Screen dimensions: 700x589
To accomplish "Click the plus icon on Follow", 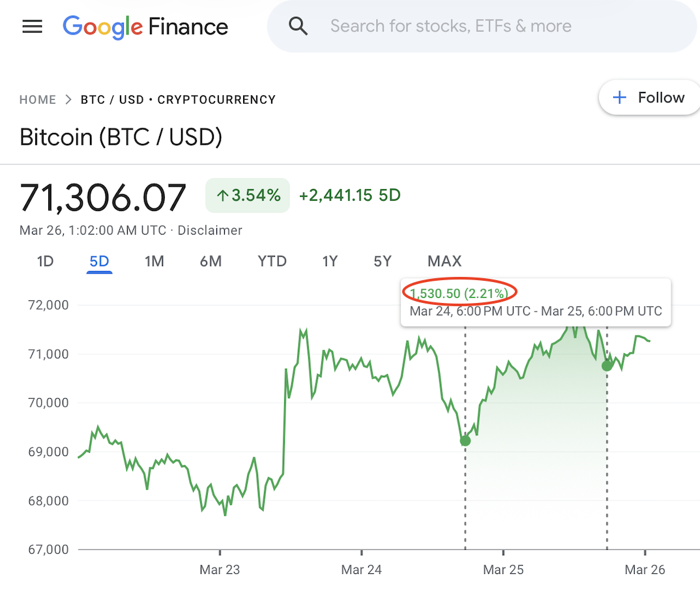I will pos(619,98).
